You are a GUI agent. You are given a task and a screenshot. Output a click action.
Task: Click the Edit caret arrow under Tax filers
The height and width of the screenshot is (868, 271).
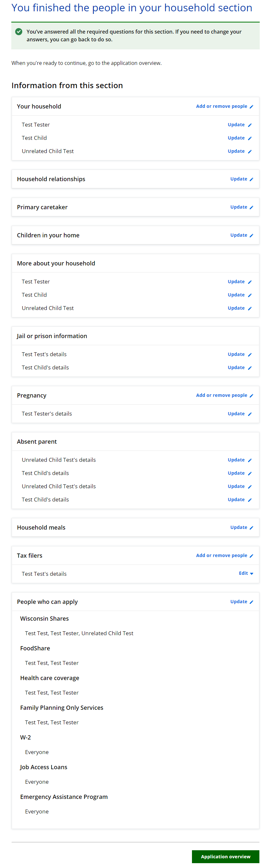[x=252, y=573]
